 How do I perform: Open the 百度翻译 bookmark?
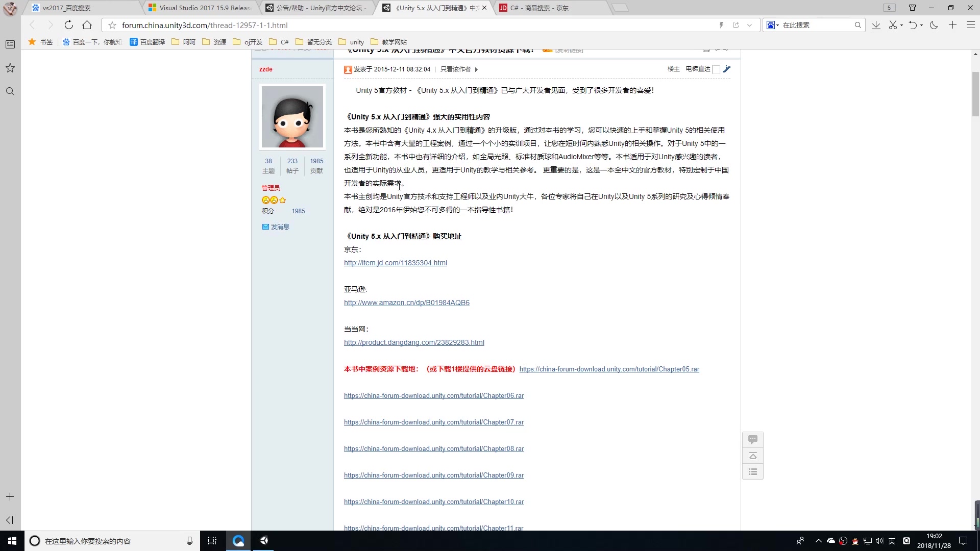(147, 42)
